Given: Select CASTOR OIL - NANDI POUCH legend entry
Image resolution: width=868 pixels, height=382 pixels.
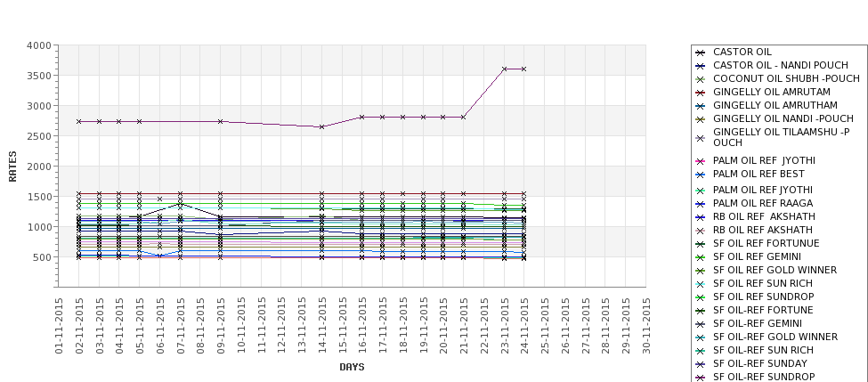Looking at the screenshot, I should click(x=781, y=65).
